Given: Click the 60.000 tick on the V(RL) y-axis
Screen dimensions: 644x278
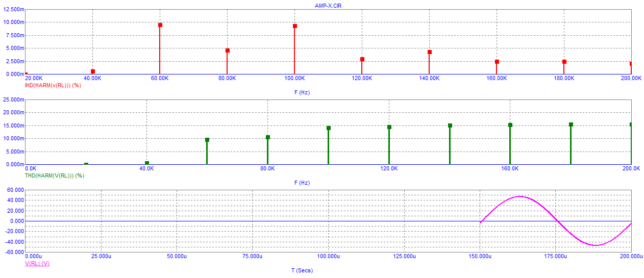Looking at the screenshot, I should [15, 190].
